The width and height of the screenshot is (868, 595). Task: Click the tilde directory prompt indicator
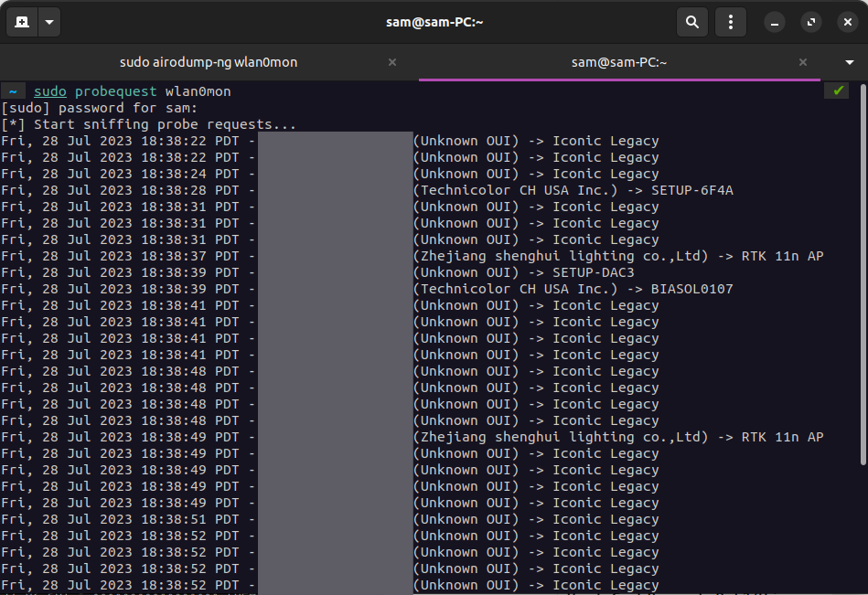tap(14, 91)
